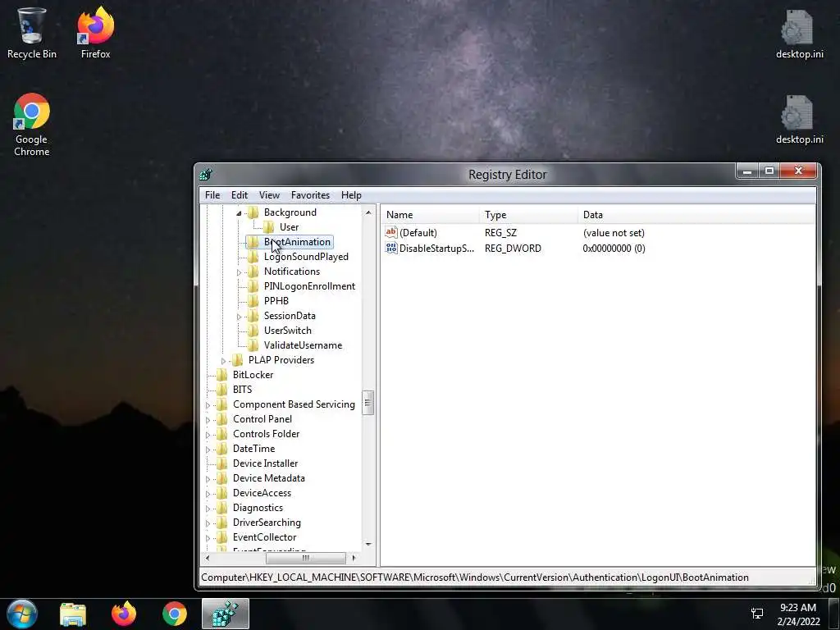Launch Firefox from the taskbar
This screenshot has height=630, width=840.
pyautogui.click(x=124, y=614)
